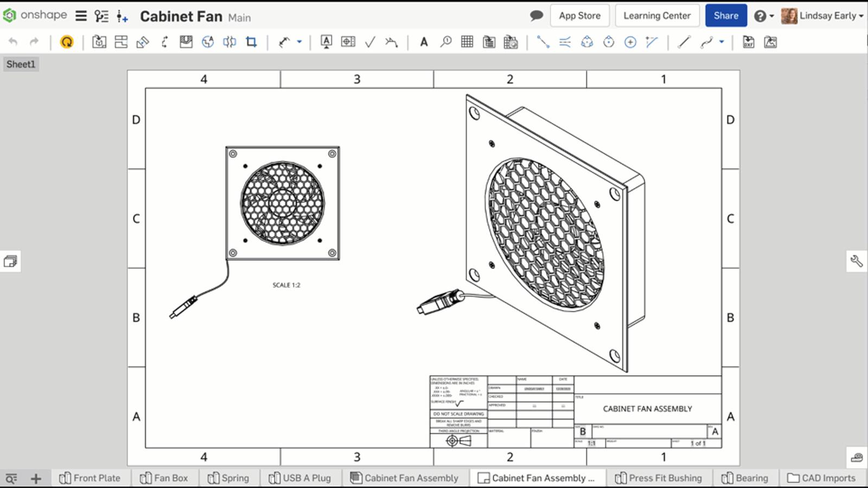Toggle the Sheets panel on left edge
Image resolution: width=868 pixels, height=488 pixels.
tap(10, 261)
